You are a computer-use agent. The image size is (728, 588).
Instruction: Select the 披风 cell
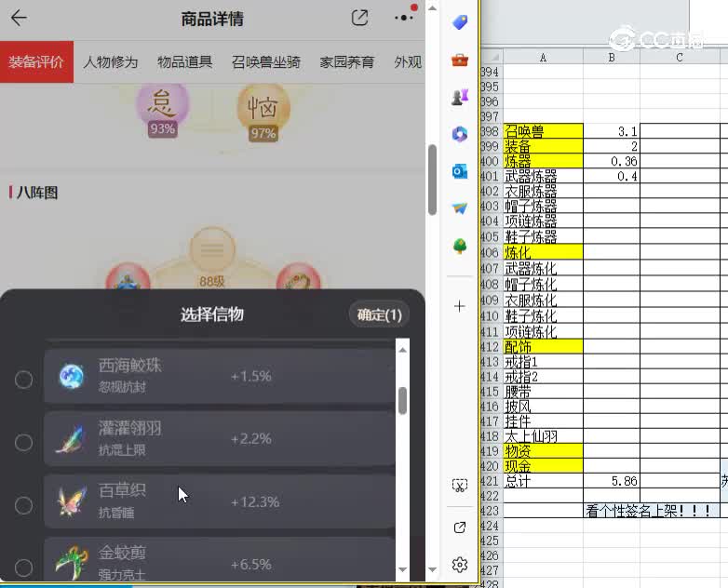[544, 407]
